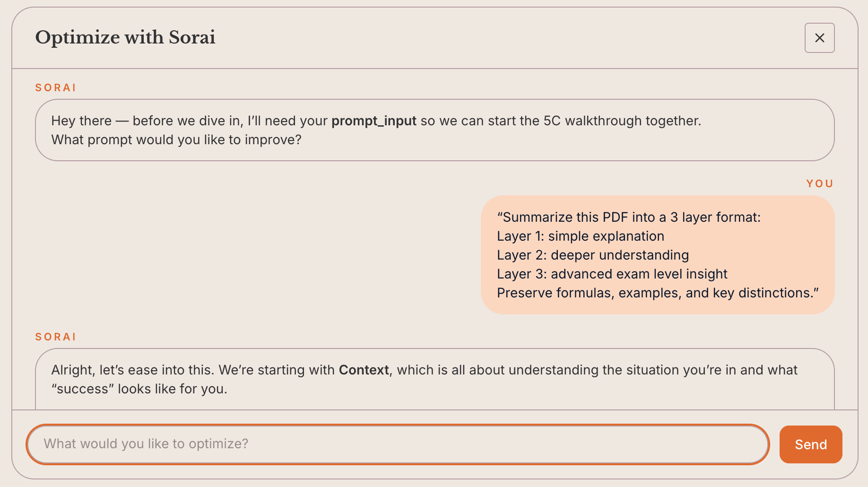
Task: Click the Send button
Action: click(x=810, y=444)
